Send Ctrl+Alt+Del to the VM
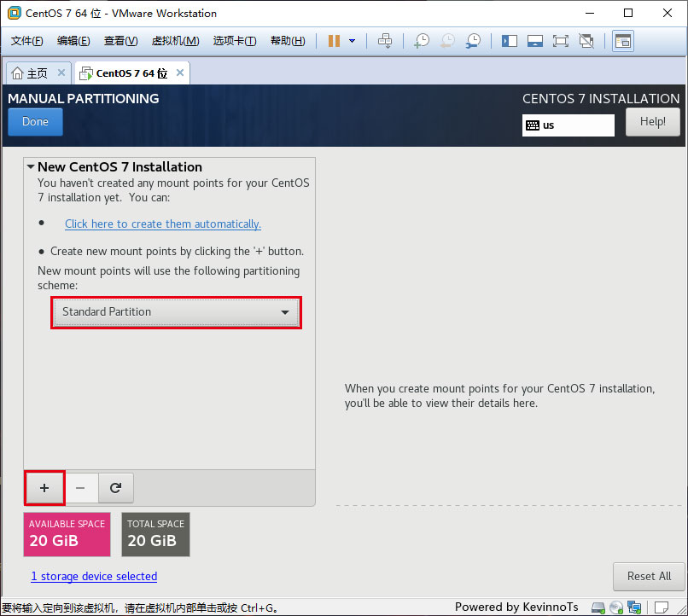This screenshot has height=616, width=688. pos(385,41)
